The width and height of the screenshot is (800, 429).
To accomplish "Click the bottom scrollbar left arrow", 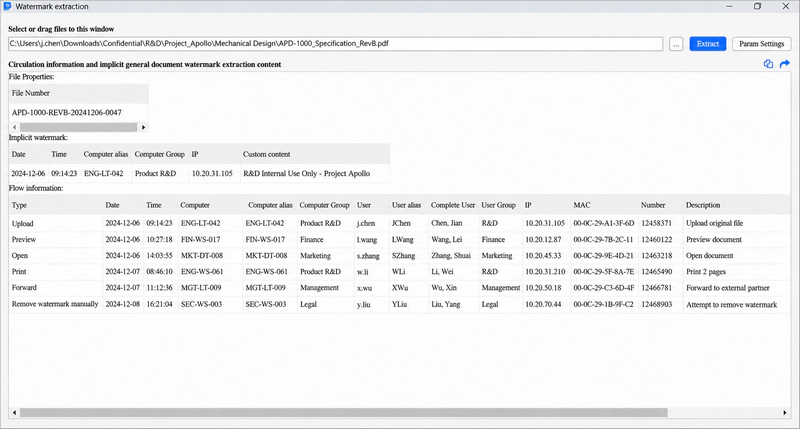I will point(14,413).
